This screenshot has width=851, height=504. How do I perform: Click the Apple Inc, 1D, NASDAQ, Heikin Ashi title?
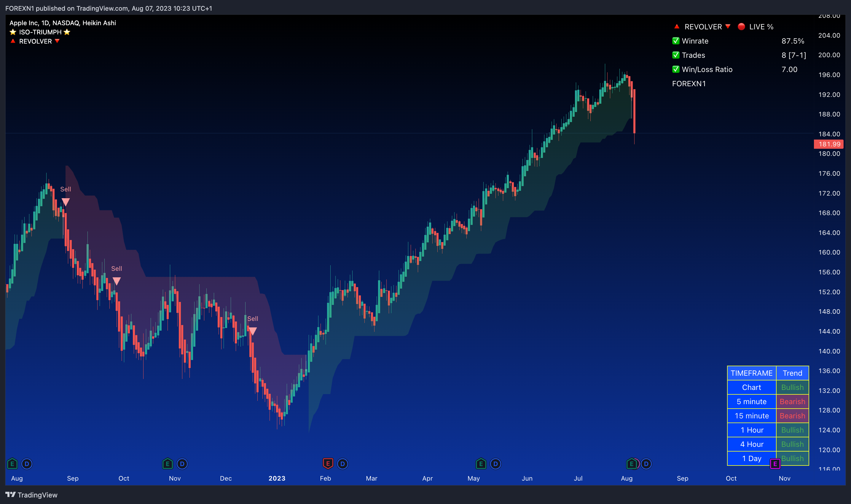pyautogui.click(x=63, y=23)
